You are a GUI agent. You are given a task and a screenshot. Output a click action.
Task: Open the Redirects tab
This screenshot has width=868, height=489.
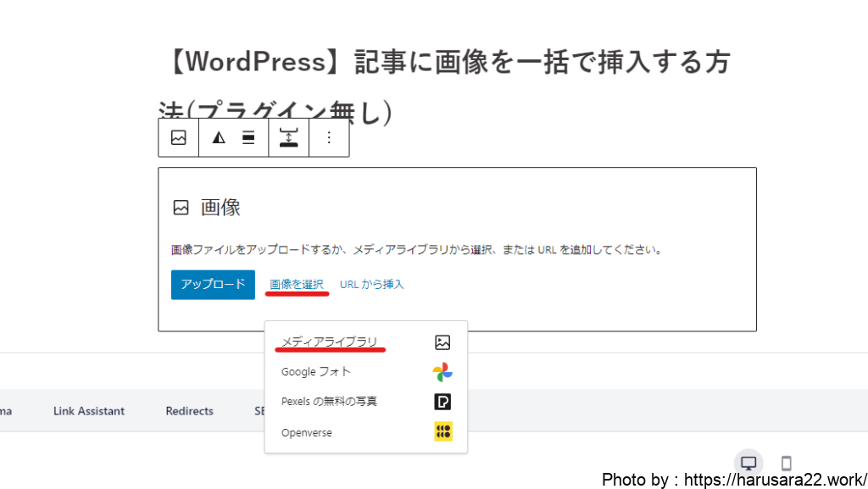click(189, 411)
